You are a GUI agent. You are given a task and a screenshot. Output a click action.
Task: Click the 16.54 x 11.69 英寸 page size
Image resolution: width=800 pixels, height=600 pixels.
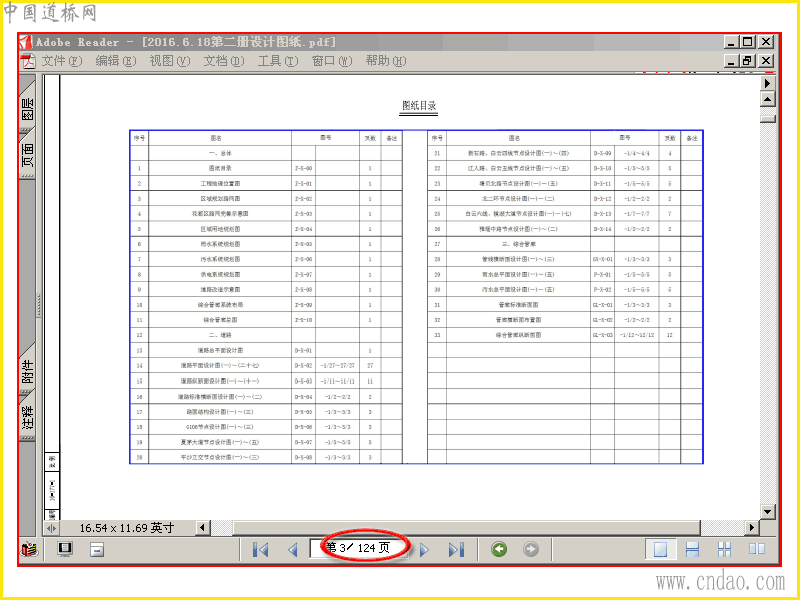127,528
